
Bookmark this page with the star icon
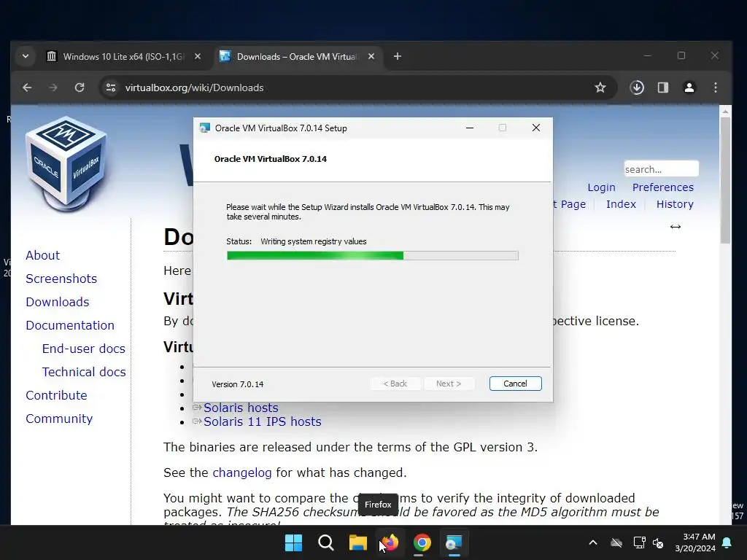(x=600, y=87)
